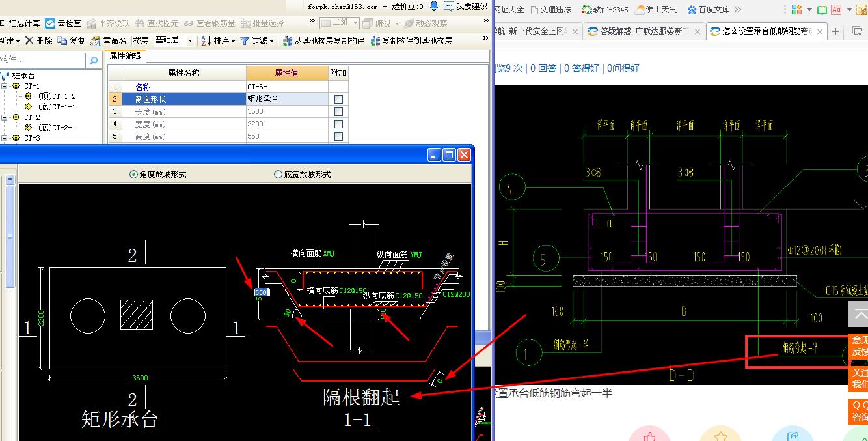Select the (底)CT-1-1 tree item

coord(57,107)
